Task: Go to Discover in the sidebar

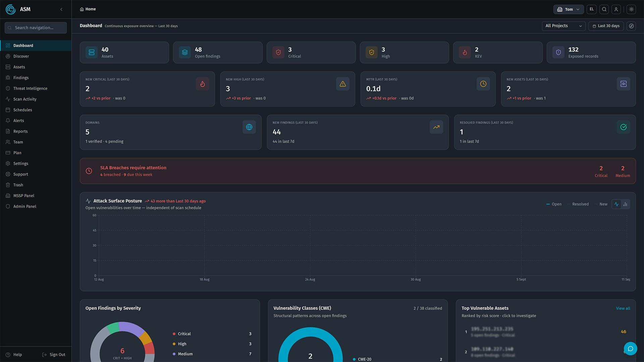Action: click(36, 56)
